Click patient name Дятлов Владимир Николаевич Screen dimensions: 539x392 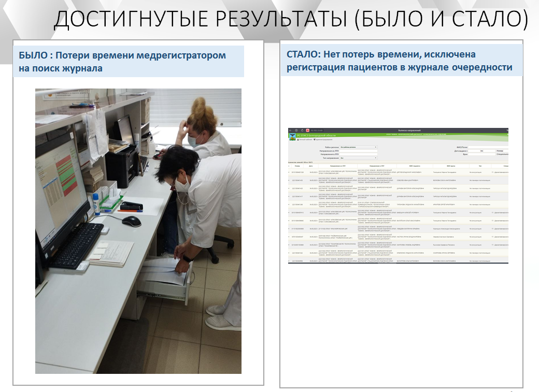pos(409,172)
